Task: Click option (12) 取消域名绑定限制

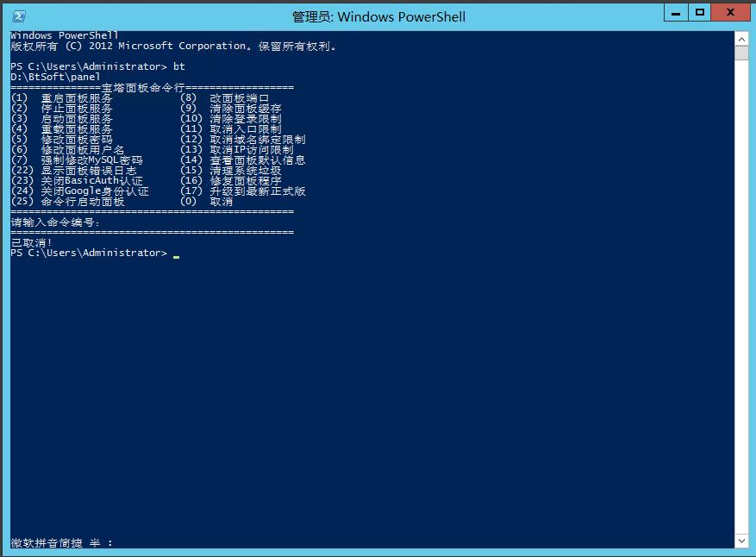Action: coord(243,140)
